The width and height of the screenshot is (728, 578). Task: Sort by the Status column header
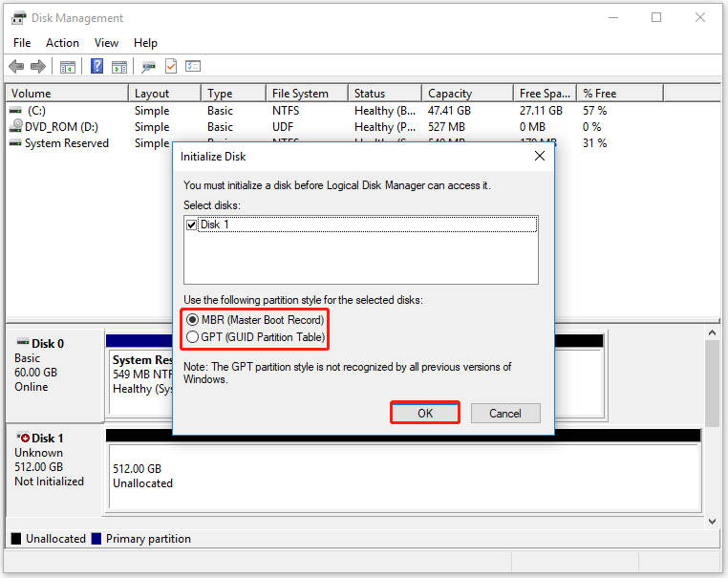coord(385,94)
